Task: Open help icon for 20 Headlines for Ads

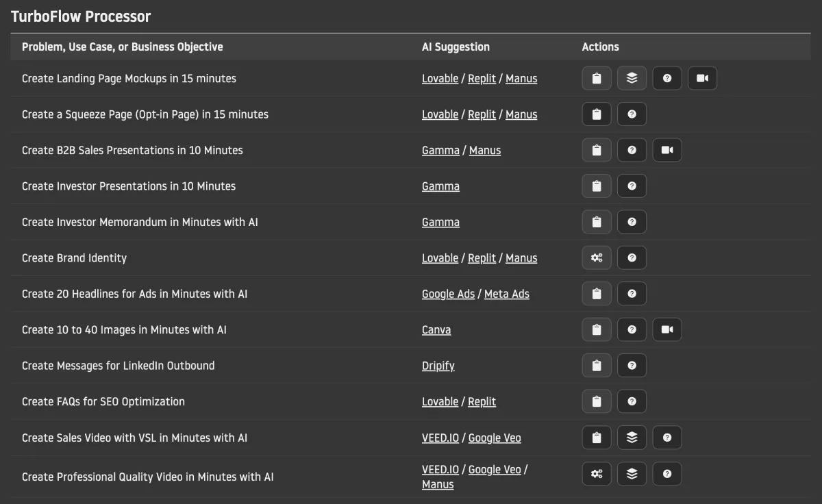Action: coord(632,294)
